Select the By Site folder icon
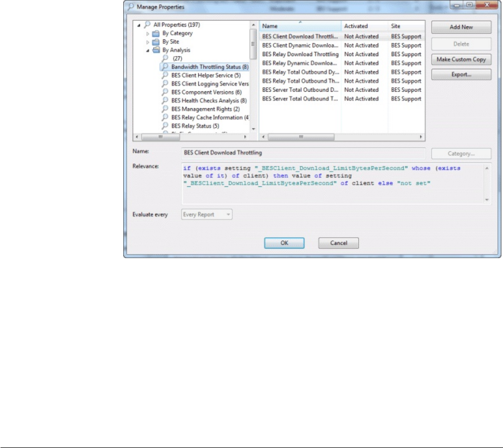This screenshot has height=448, width=503. point(156,42)
